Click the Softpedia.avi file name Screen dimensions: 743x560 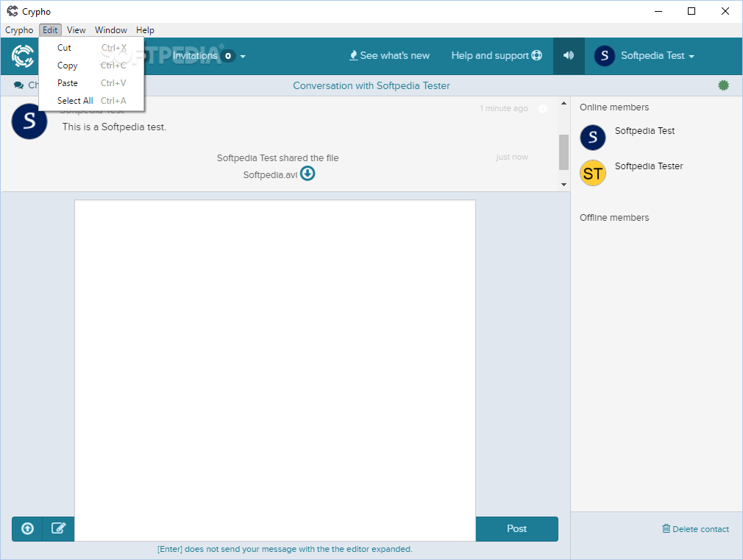coord(270,175)
